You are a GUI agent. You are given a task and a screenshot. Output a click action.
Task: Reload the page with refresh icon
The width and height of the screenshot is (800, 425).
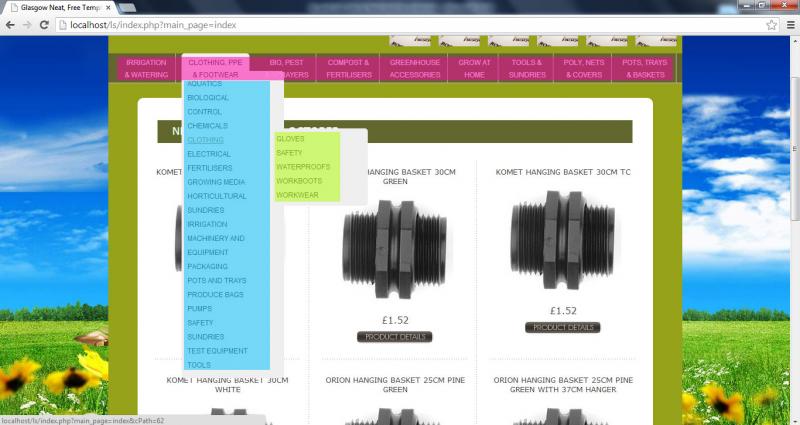44,24
